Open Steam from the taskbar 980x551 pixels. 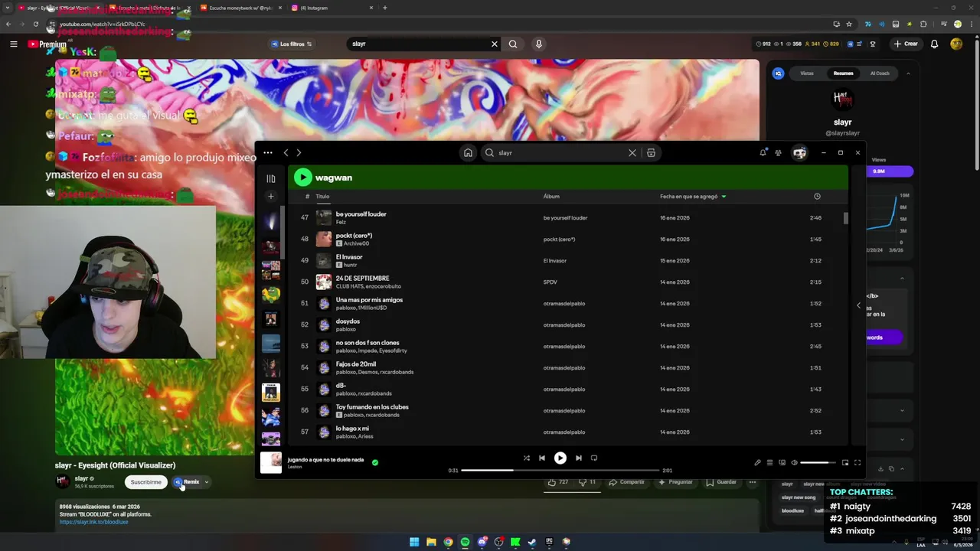[x=532, y=542]
